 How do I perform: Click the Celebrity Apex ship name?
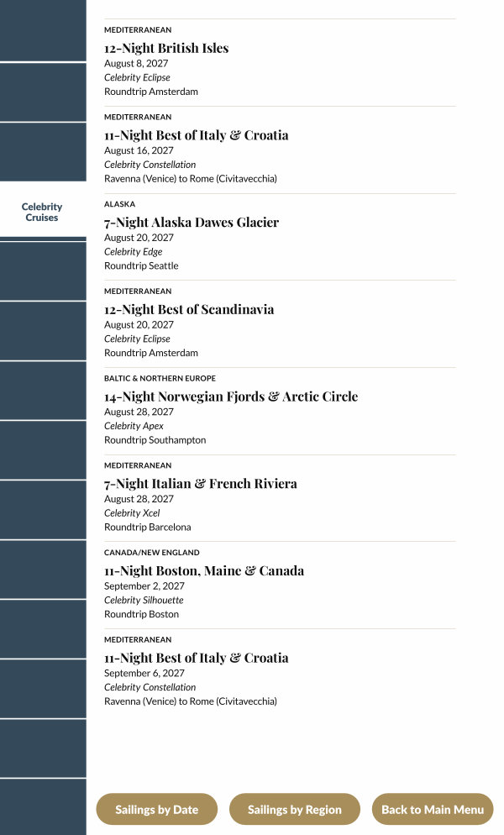134,426
